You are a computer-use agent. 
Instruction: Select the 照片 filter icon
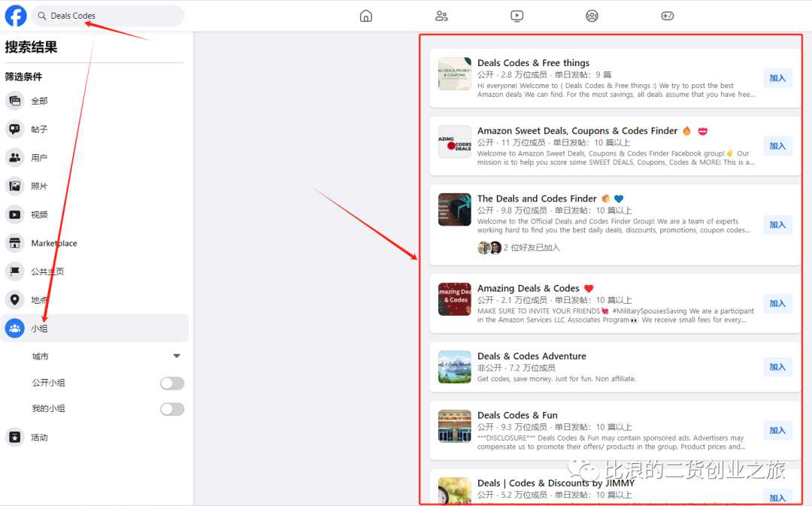[15, 186]
